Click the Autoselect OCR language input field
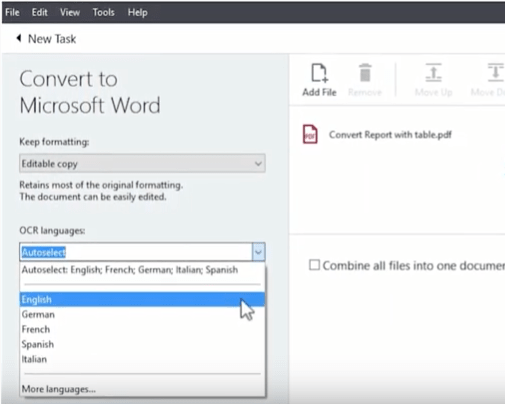The height and width of the screenshot is (404, 505). [x=136, y=252]
